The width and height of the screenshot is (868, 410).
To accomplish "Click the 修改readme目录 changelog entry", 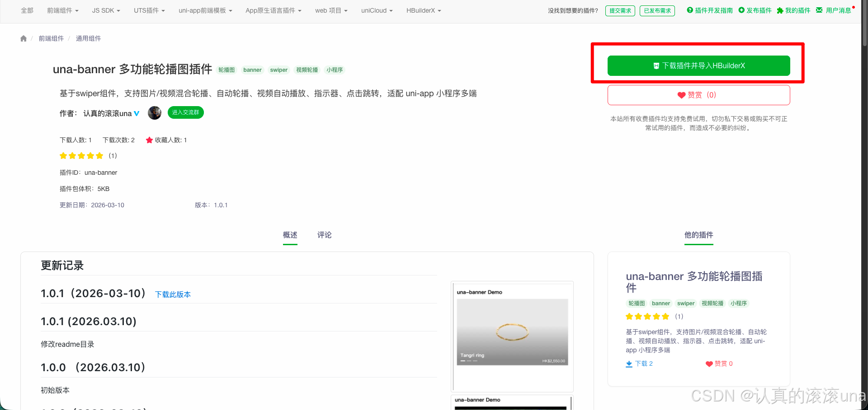I will point(67,344).
